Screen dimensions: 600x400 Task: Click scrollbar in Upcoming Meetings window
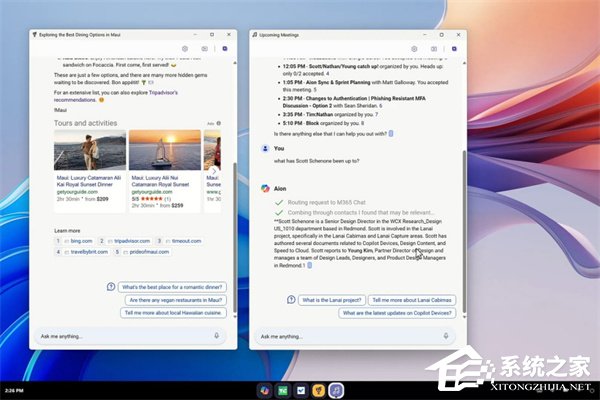click(x=464, y=231)
